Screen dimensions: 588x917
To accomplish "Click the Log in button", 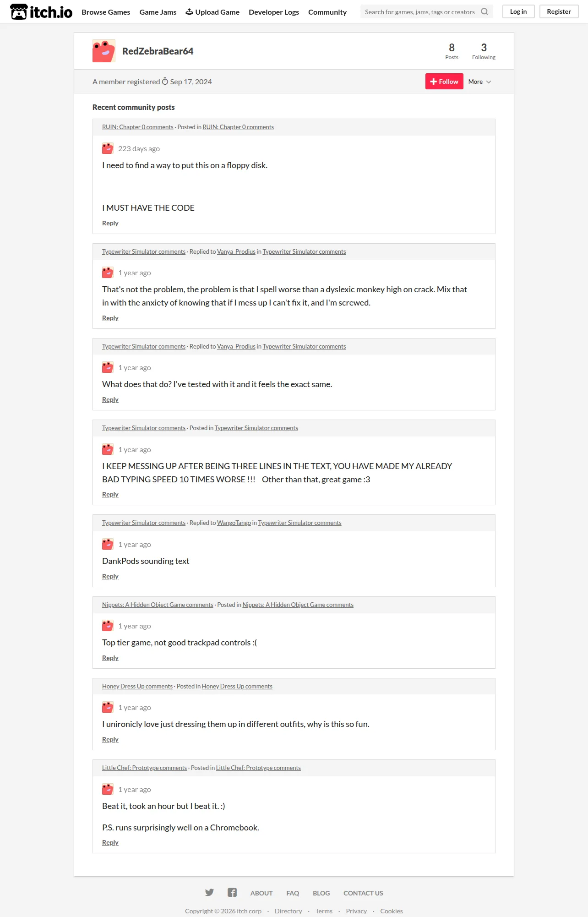I will point(518,11).
